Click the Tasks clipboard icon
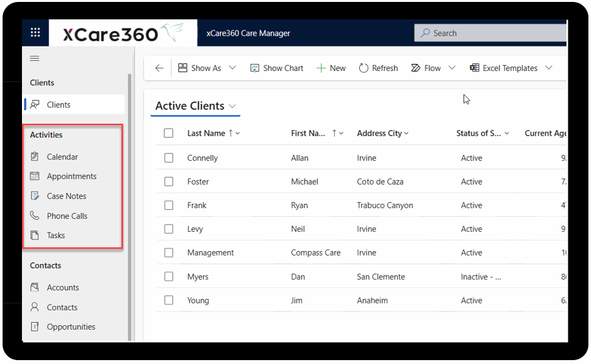Screen dimensions: 591x364 click(35, 236)
